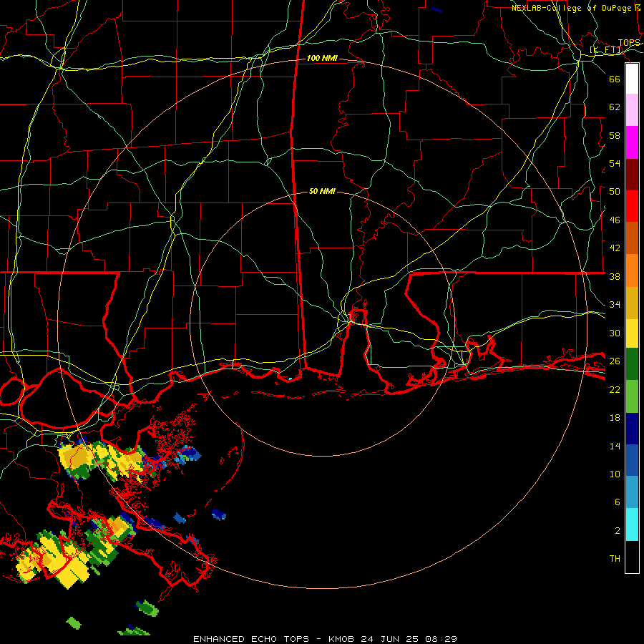Viewport: 644px width, 644px height.
Task: Click the legend value 34
Action: [615, 305]
